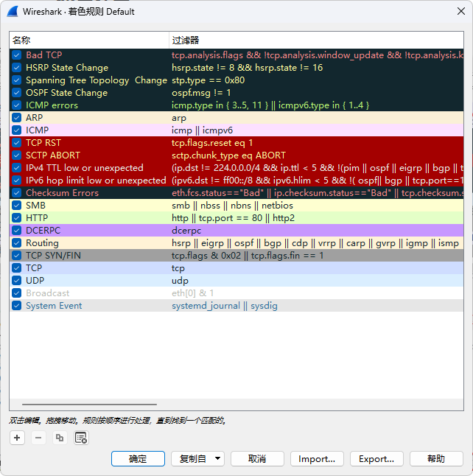Open the 复制自 dropdown
Image resolution: width=473 pixels, height=476 pixels.
coord(197,458)
